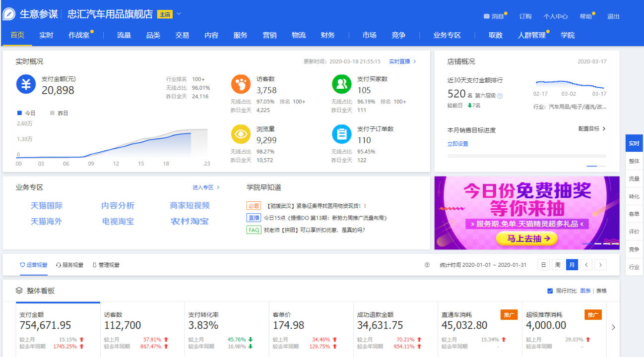This screenshot has height=357, width=644.
Task: Open 配置目标 chevron link
Action: tap(592, 129)
